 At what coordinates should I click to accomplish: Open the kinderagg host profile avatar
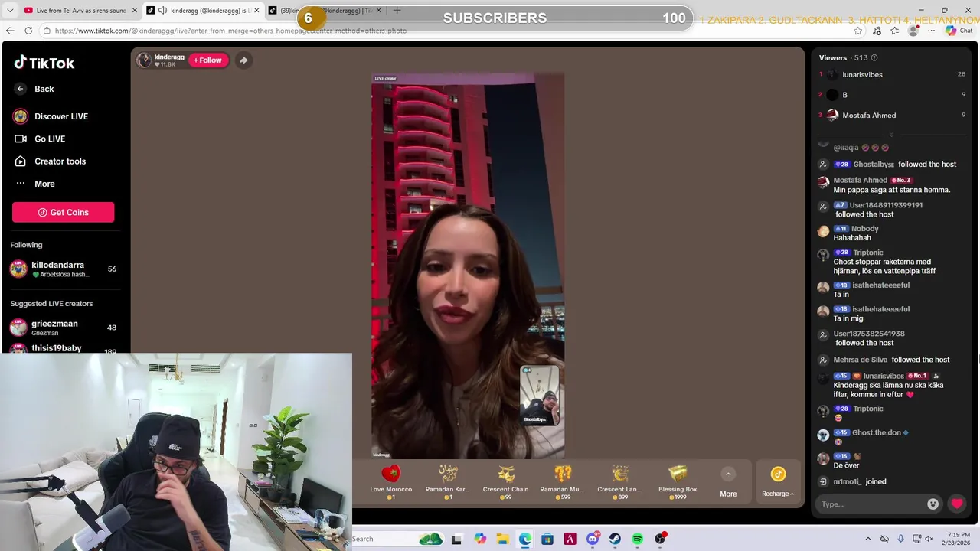point(144,60)
